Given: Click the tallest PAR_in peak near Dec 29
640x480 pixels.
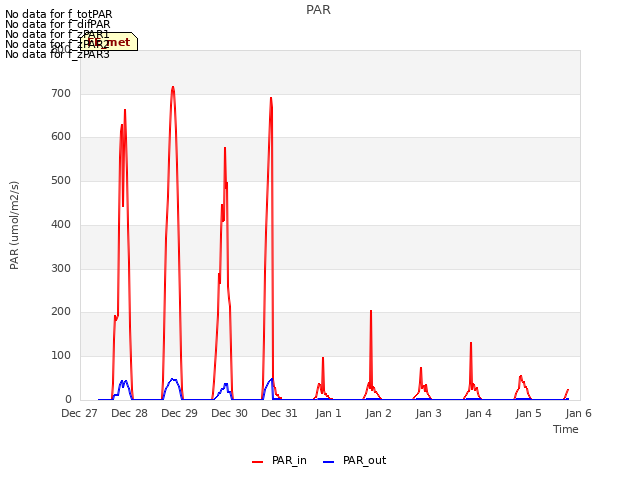Looking at the screenshot, I should point(173,87).
